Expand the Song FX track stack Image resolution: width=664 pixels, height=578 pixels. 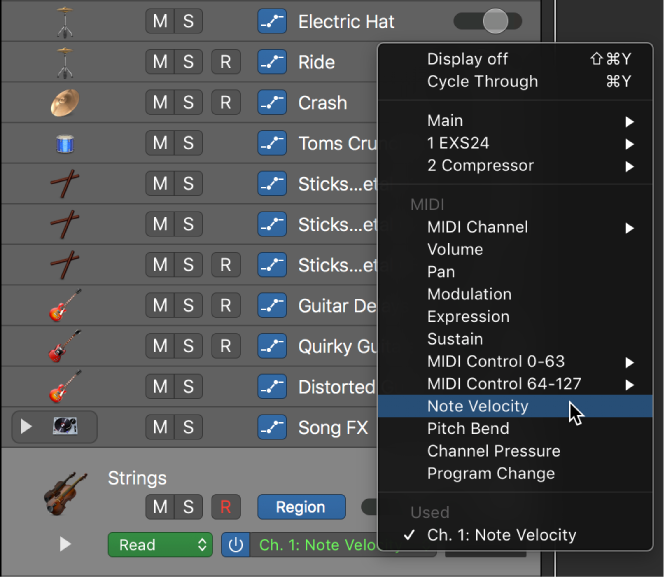click(26, 426)
